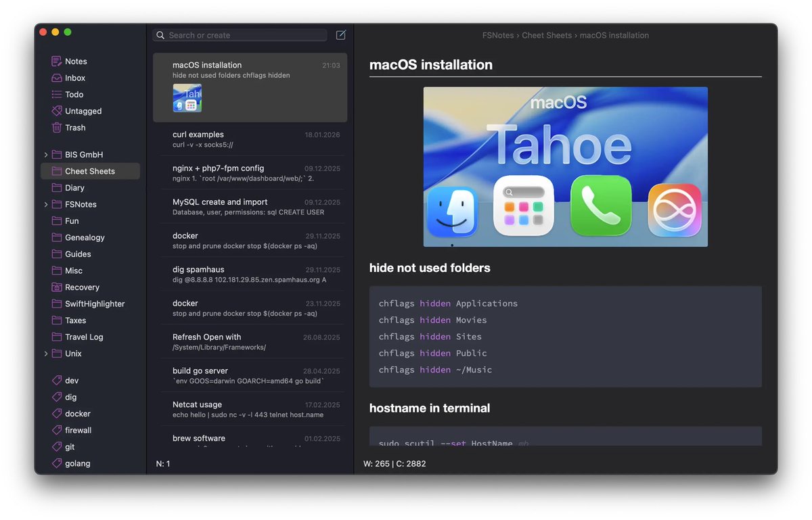Open the brew software note
The height and width of the screenshot is (520, 812).
pos(250,438)
